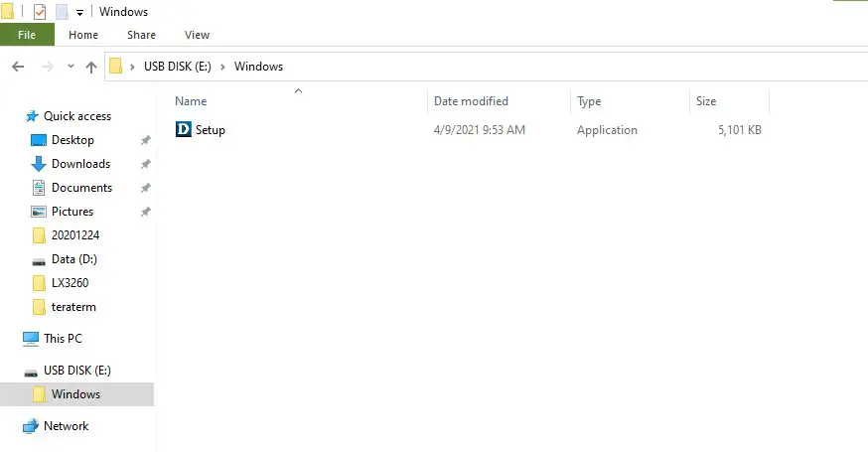
Task: Click the folder icon in the address bar
Action: (115, 67)
